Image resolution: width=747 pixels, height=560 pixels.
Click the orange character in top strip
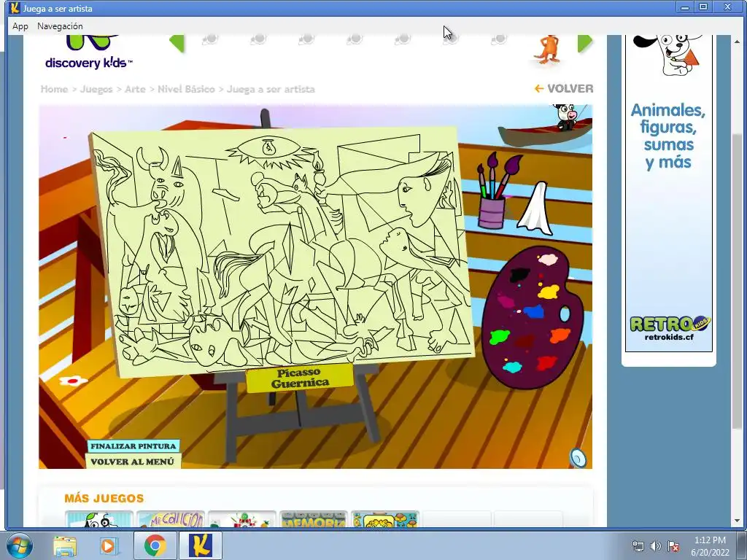[x=549, y=49]
